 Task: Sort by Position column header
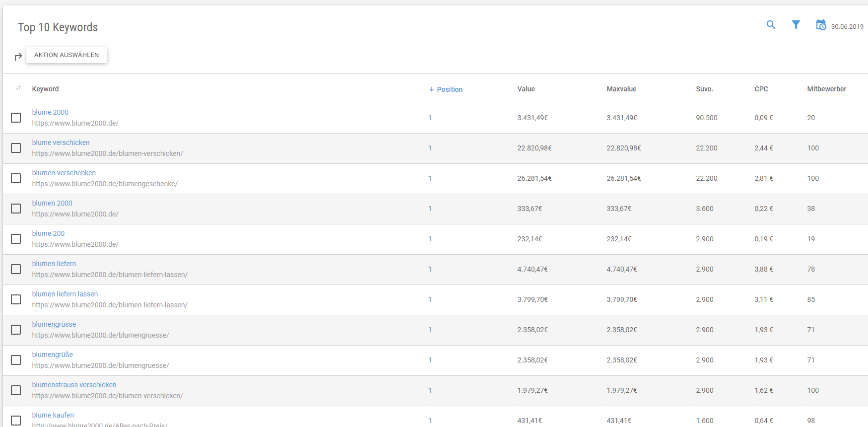click(x=450, y=89)
